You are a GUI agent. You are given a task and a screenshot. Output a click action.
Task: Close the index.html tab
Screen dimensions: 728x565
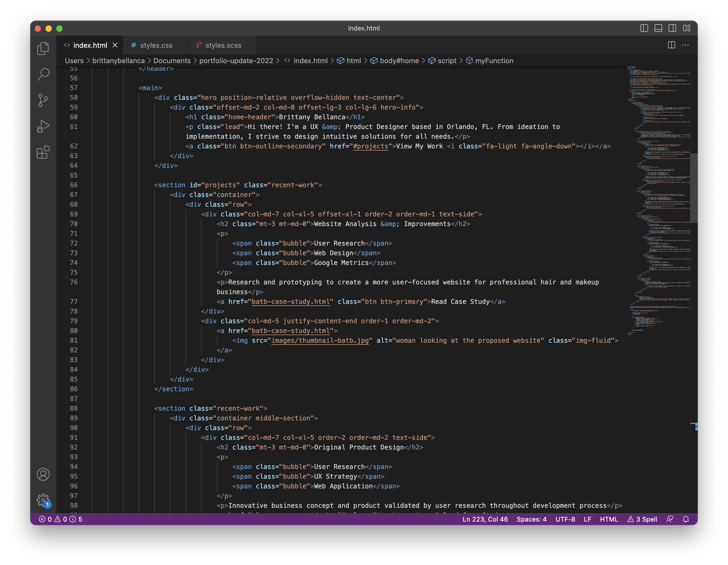115,45
